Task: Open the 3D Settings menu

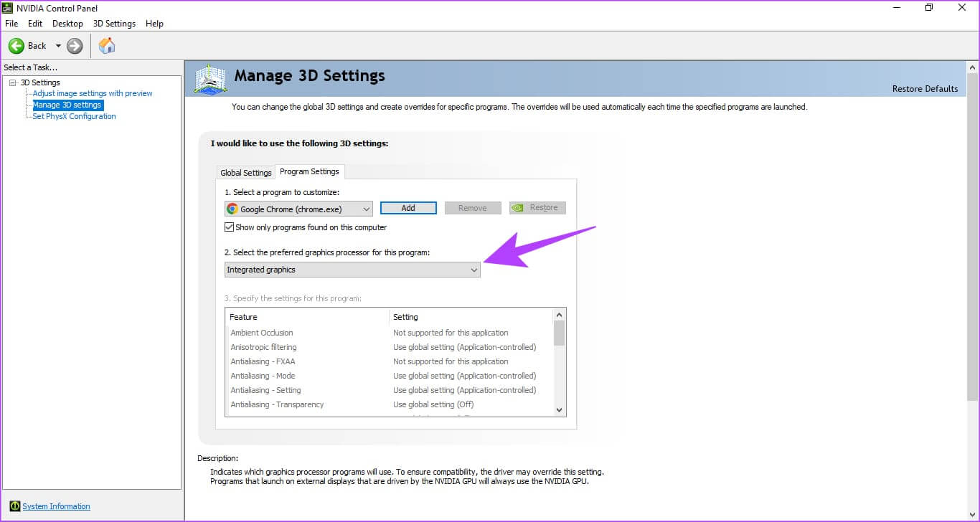Action: click(x=114, y=24)
